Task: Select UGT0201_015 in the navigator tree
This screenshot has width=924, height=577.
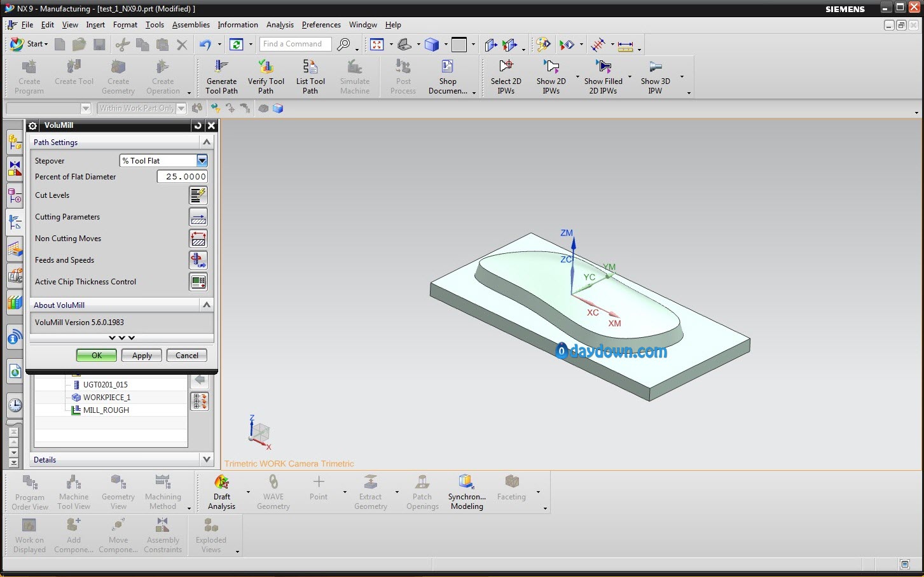Action: (x=106, y=385)
